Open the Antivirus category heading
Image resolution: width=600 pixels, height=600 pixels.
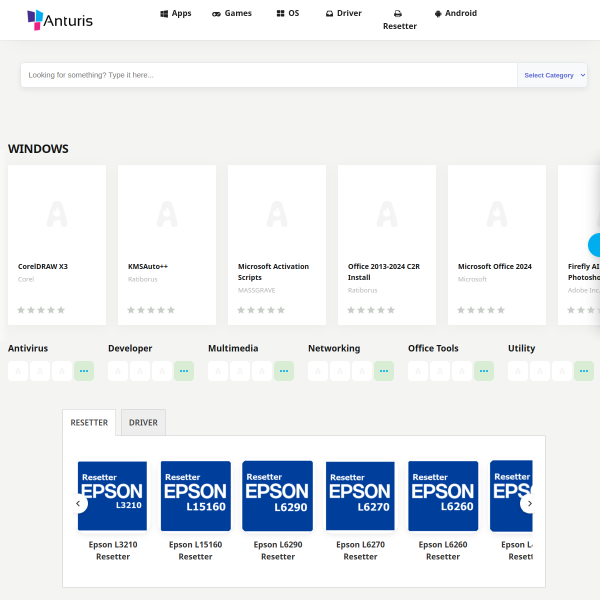tap(28, 348)
